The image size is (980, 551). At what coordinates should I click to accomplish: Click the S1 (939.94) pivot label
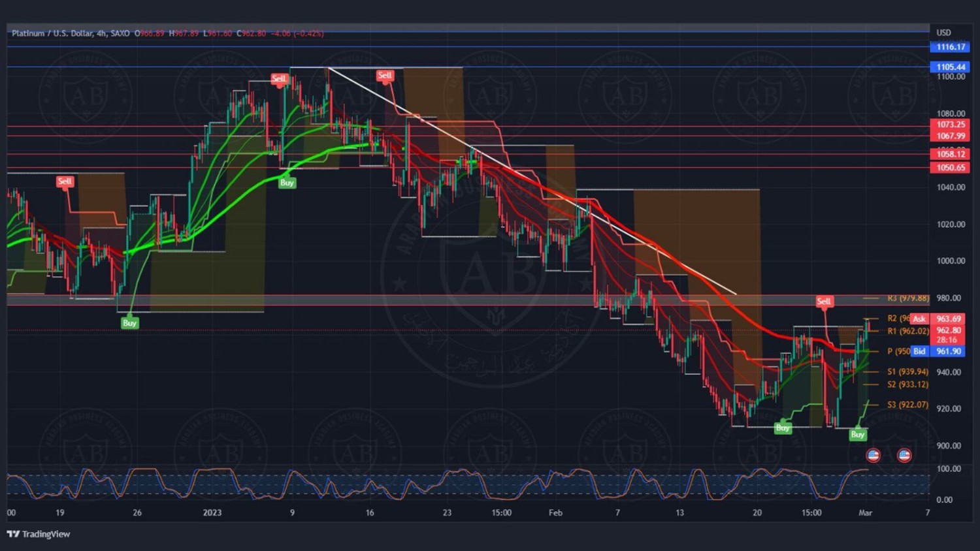(x=908, y=371)
